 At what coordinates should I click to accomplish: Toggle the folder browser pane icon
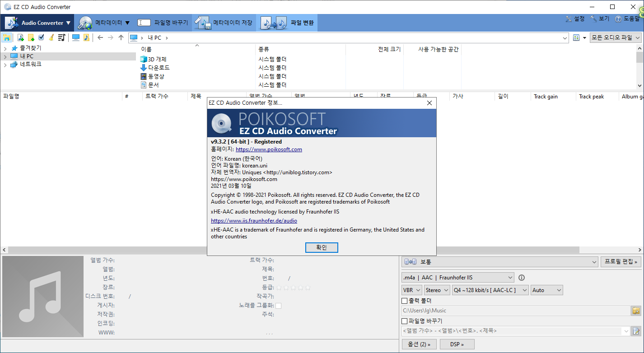click(x=7, y=37)
